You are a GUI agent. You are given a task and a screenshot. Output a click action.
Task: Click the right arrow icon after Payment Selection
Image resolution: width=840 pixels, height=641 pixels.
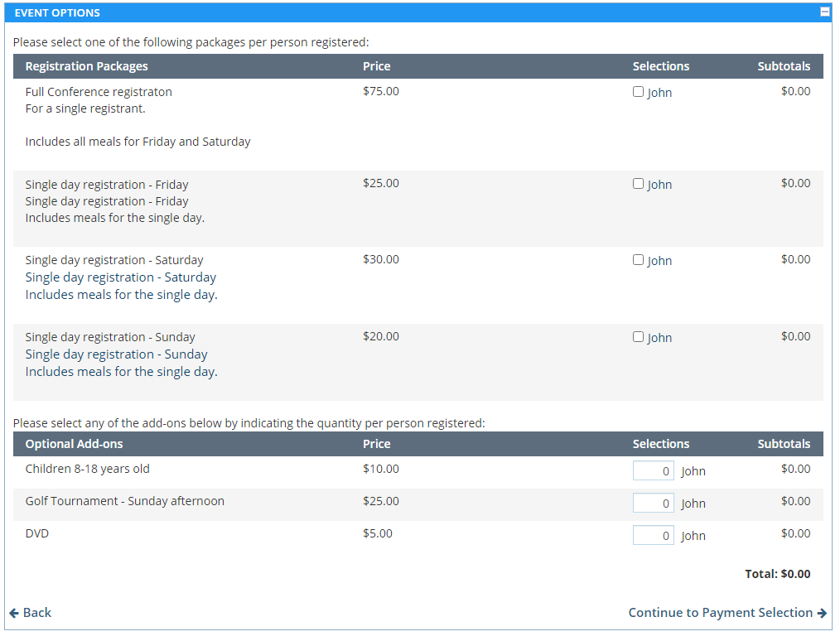[822, 613]
